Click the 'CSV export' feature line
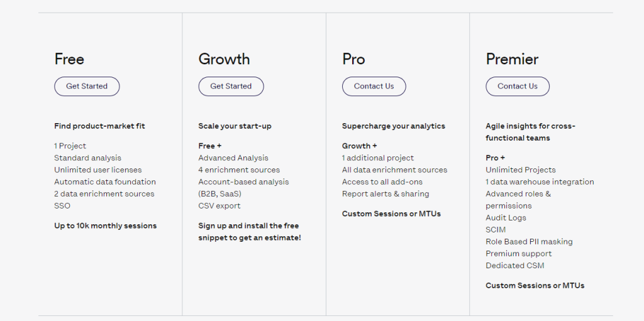 pyautogui.click(x=219, y=205)
